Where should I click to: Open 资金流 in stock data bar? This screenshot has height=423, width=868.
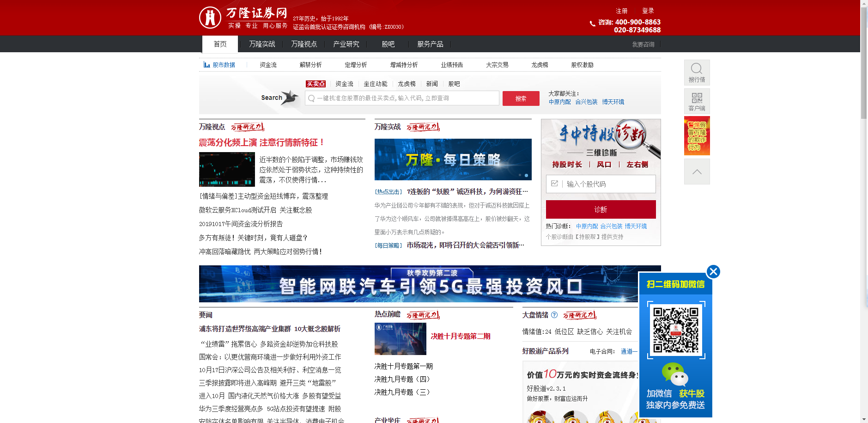[x=268, y=65]
